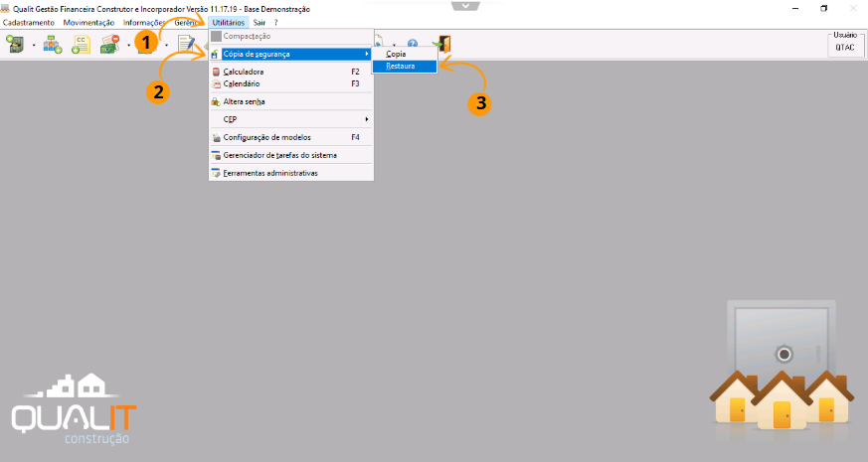Screen dimensions: 868x462
Task: Open the Utilitários menu
Action: 228,23
